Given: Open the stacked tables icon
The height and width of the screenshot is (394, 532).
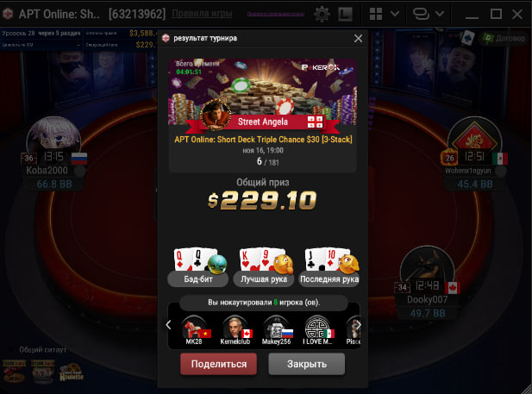Looking at the screenshot, I should pyautogui.click(x=421, y=14).
